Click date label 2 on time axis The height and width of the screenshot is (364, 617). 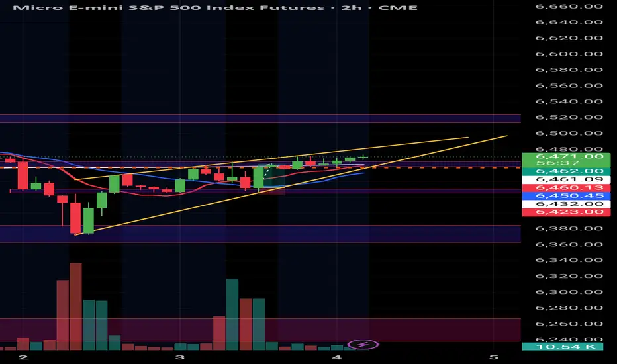tap(23, 357)
